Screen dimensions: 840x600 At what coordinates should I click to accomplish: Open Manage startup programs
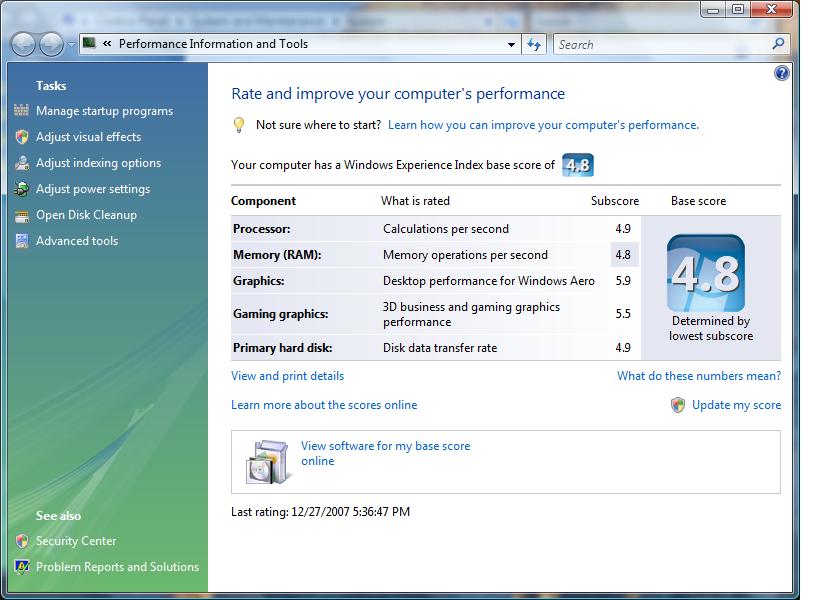pos(104,111)
